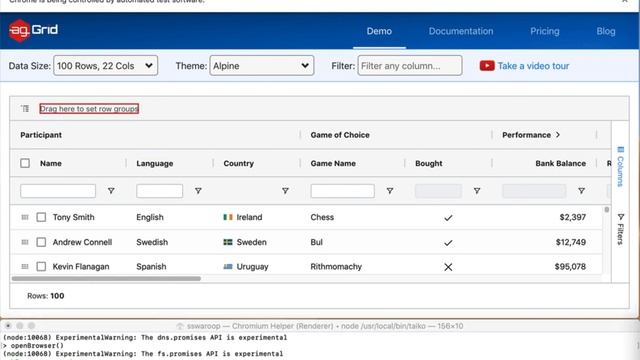This screenshot has width=640, height=360.
Task: Sort by Game Name column header
Action: 333,163
